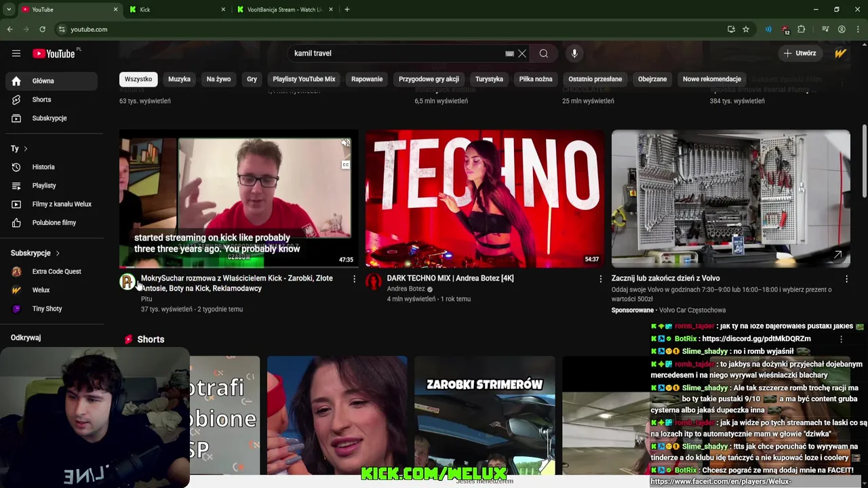The image size is (868, 488).
Task: Select the Wszystko filter chip
Action: pos(138,79)
